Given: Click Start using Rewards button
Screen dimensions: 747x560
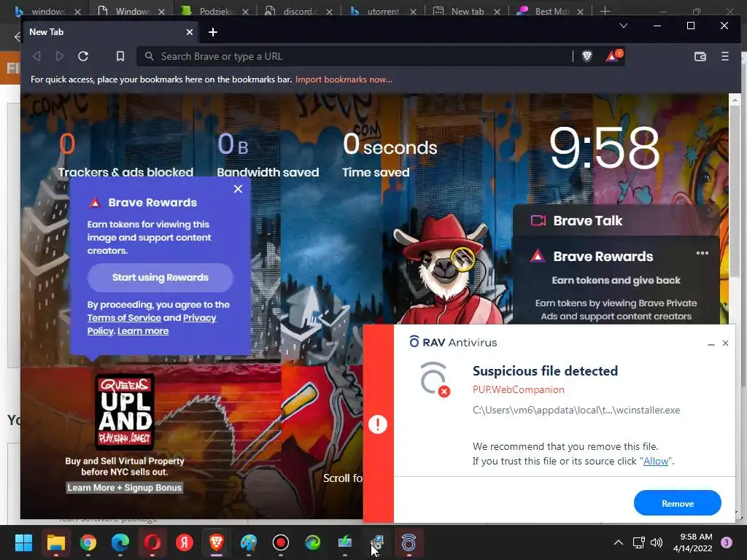Looking at the screenshot, I should click(160, 278).
